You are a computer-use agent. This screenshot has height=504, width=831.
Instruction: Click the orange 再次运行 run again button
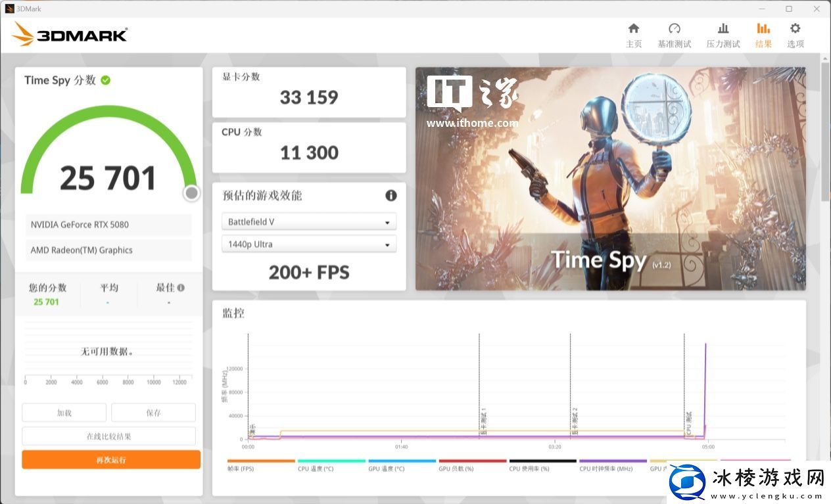click(111, 459)
